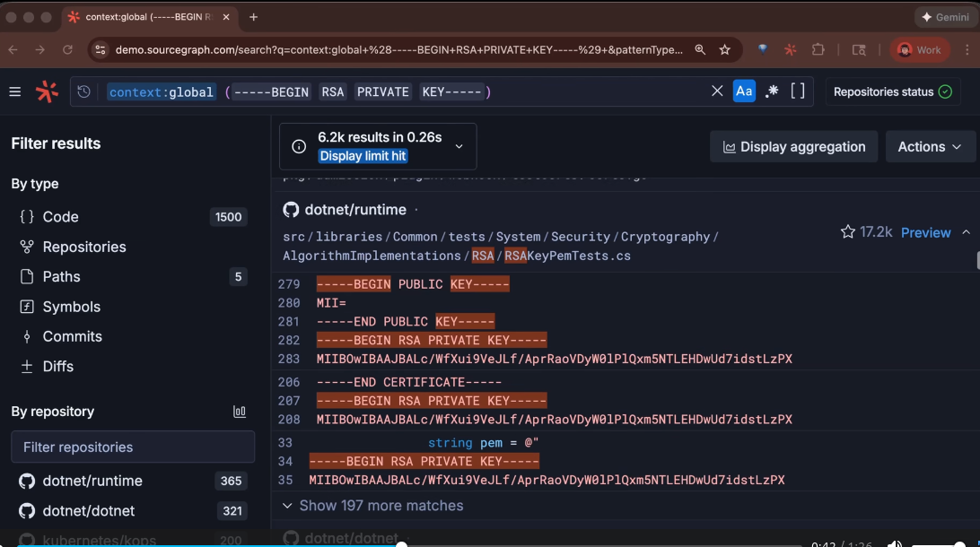Viewport: 980px width, 547px height.
Task: Click the Filter repositories input field
Action: point(133,447)
